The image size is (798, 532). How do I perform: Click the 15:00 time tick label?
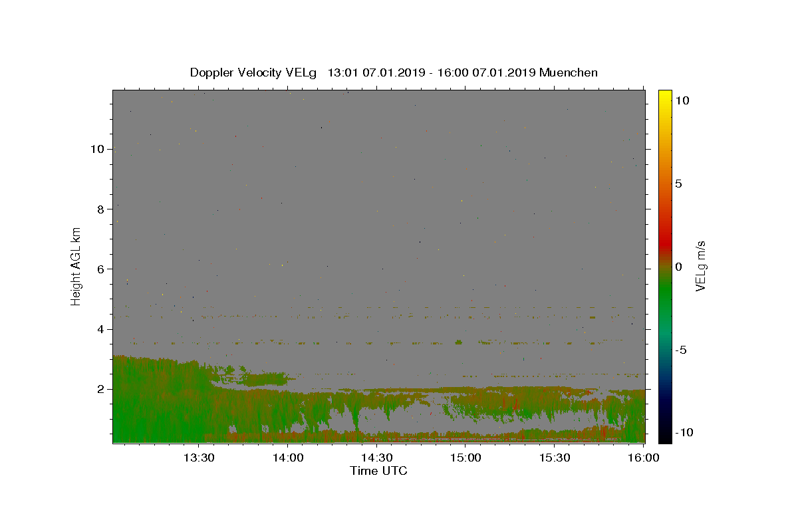[x=465, y=458]
